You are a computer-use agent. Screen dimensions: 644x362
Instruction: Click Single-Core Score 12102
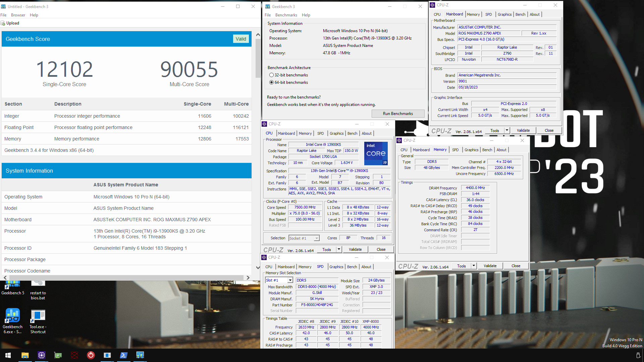click(x=64, y=69)
